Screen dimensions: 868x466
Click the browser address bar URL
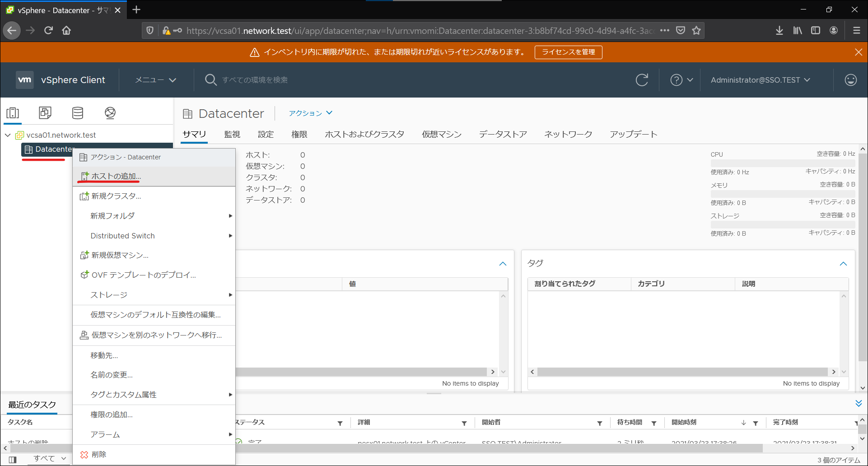point(420,31)
